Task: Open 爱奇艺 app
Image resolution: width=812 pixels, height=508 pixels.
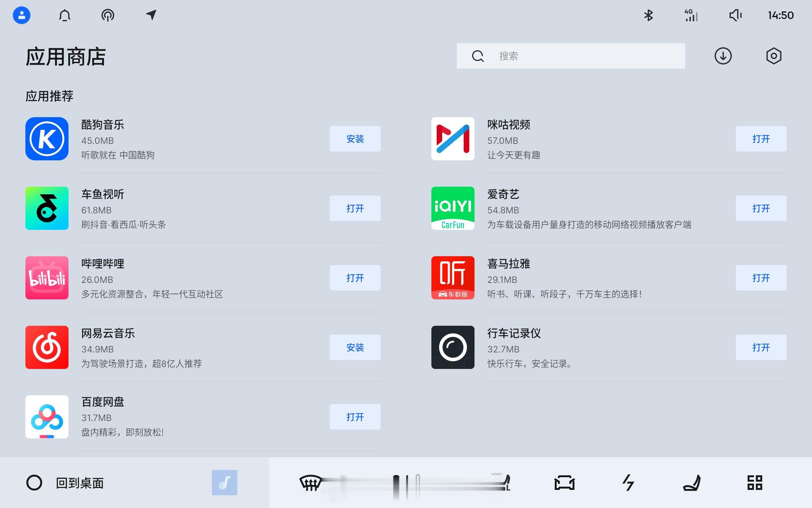Action: pos(761,208)
